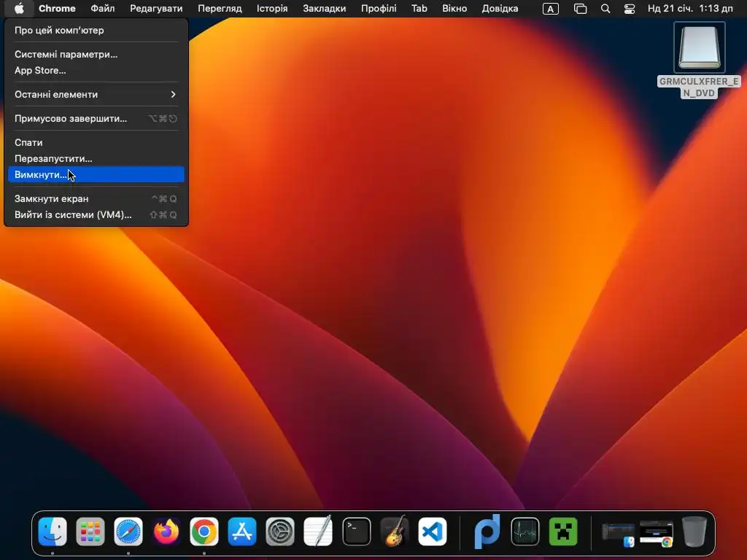This screenshot has height=560, width=747.
Task: Open System Settings gear in Dock
Action: [x=279, y=532]
